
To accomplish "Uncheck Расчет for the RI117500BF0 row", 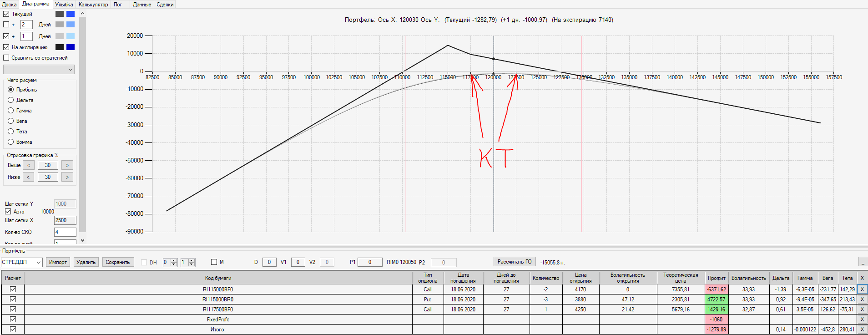I will pyautogui.click(x=13, y=310).
